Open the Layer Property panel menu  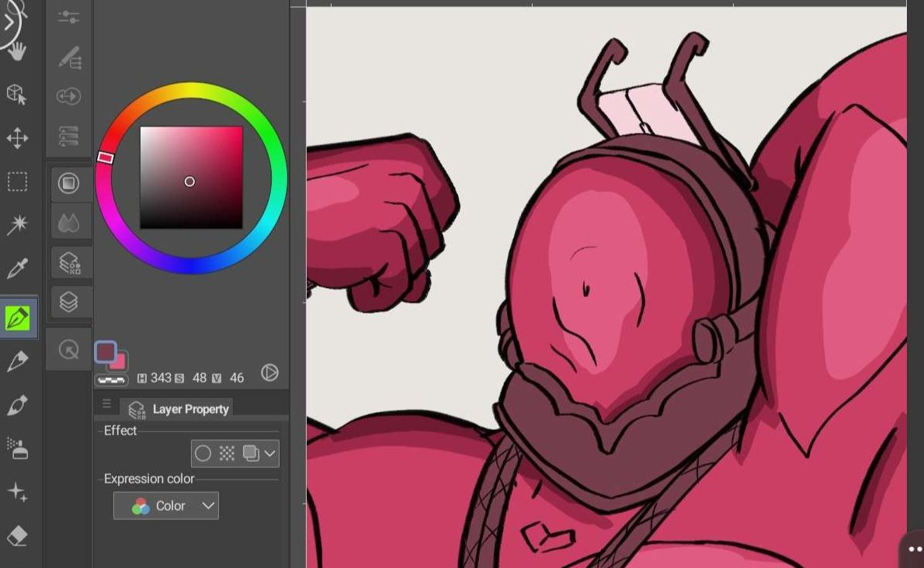(x=106, y=404)
